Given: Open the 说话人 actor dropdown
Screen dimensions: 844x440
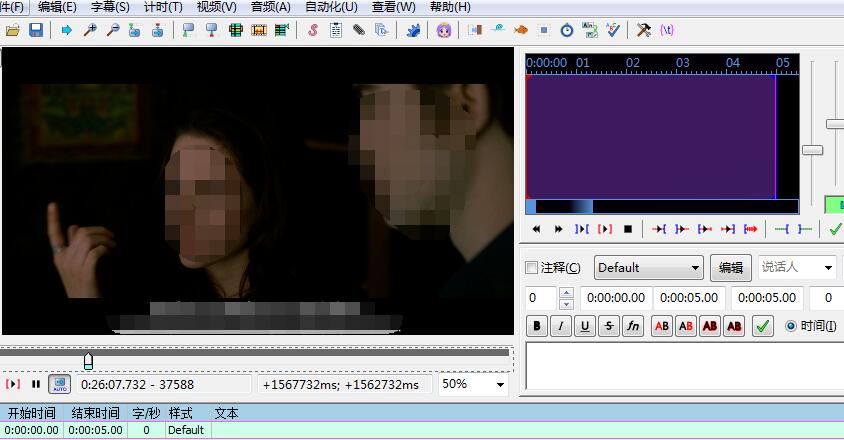Looking at the screenshot, I should [796, 268].
